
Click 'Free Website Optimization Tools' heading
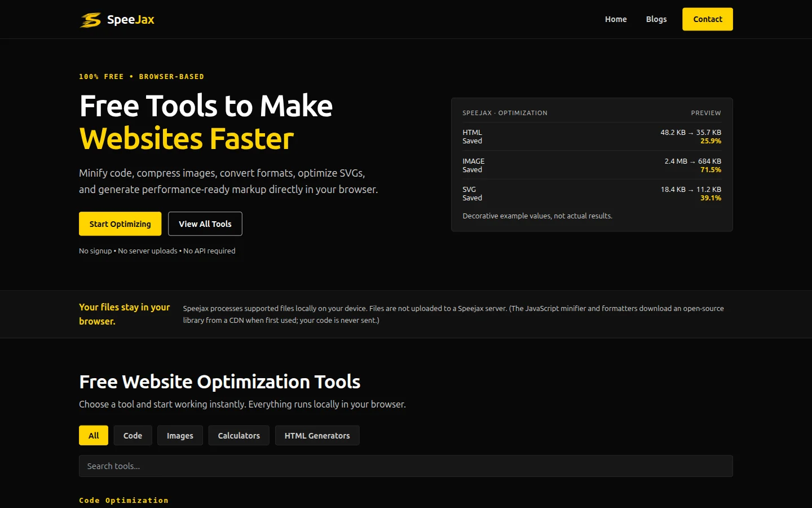tap(220, 382)
